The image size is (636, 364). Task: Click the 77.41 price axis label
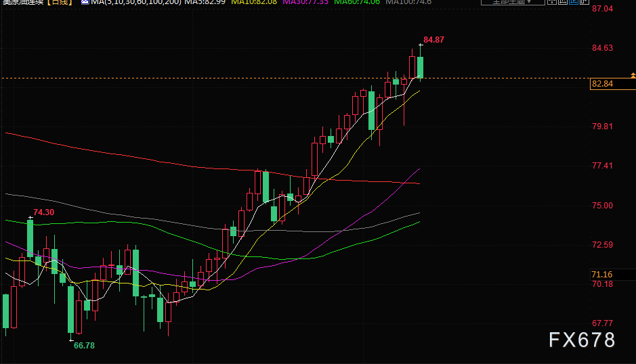coord(602,165)
